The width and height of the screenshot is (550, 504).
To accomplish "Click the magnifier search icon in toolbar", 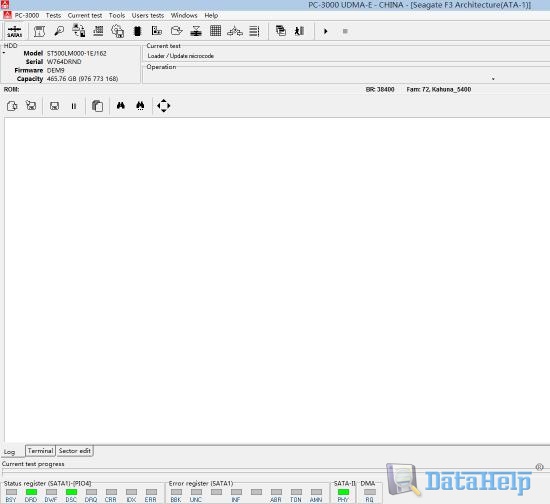I will 59,31.
